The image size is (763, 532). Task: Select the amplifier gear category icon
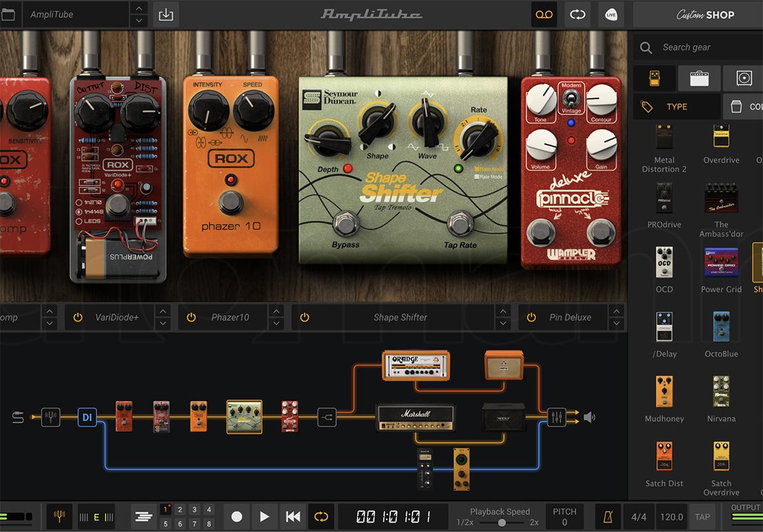pos(698,78)
